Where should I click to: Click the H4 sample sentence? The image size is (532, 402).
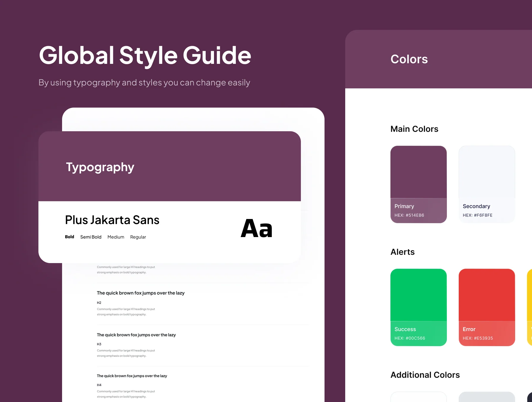click(132, 376)
